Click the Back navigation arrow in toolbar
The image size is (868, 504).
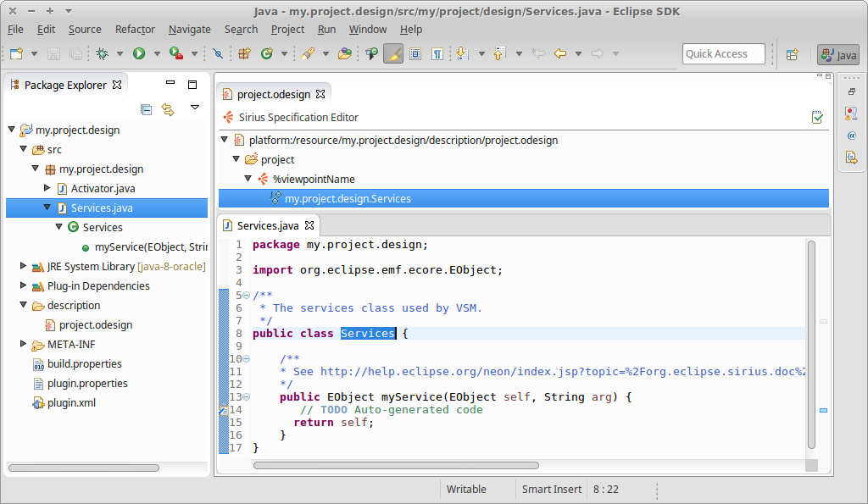coord(559,53)
